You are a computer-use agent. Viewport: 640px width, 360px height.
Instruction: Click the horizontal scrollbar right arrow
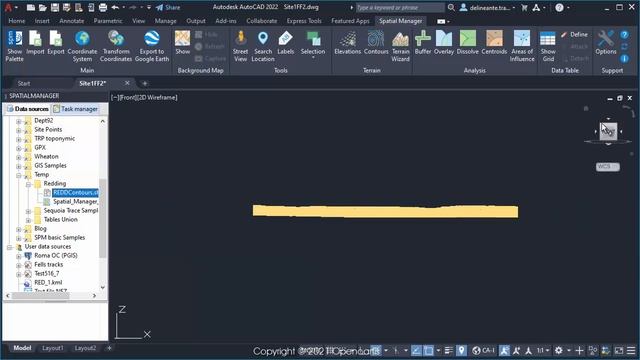coord(94,296)
